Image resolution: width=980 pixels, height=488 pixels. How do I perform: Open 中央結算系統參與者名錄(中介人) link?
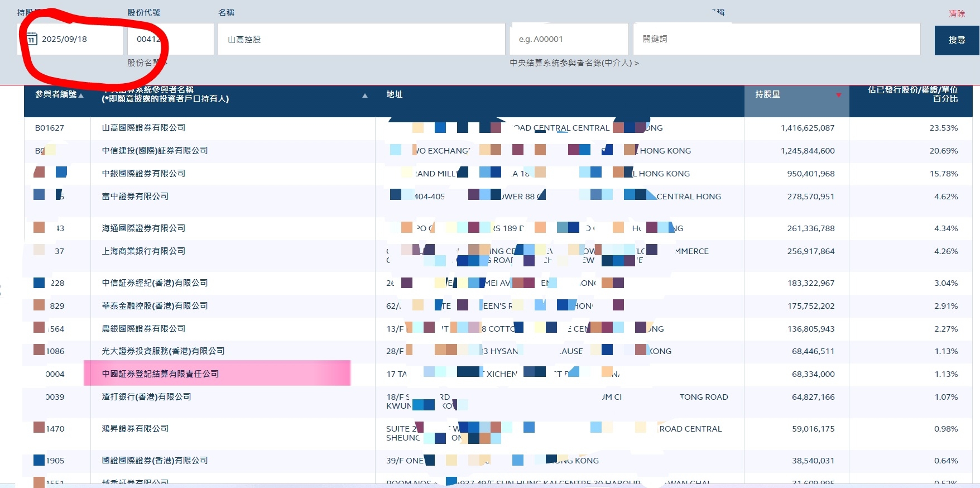tap(574, 63)
